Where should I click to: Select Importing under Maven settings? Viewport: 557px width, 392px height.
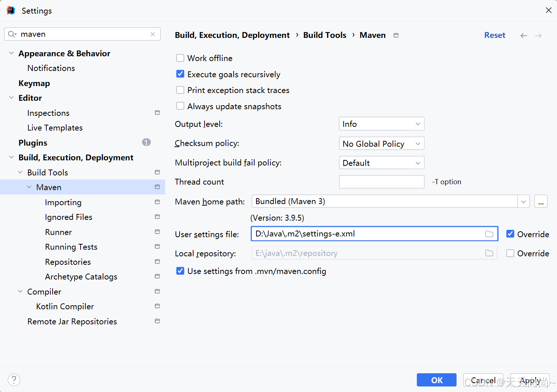click(x=63, y=203)
